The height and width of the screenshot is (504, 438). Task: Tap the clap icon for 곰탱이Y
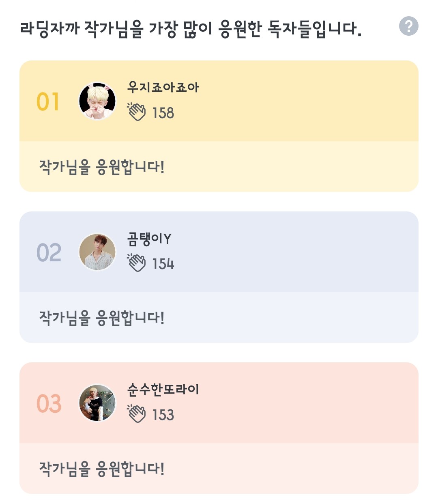click(x=137, y=263)
